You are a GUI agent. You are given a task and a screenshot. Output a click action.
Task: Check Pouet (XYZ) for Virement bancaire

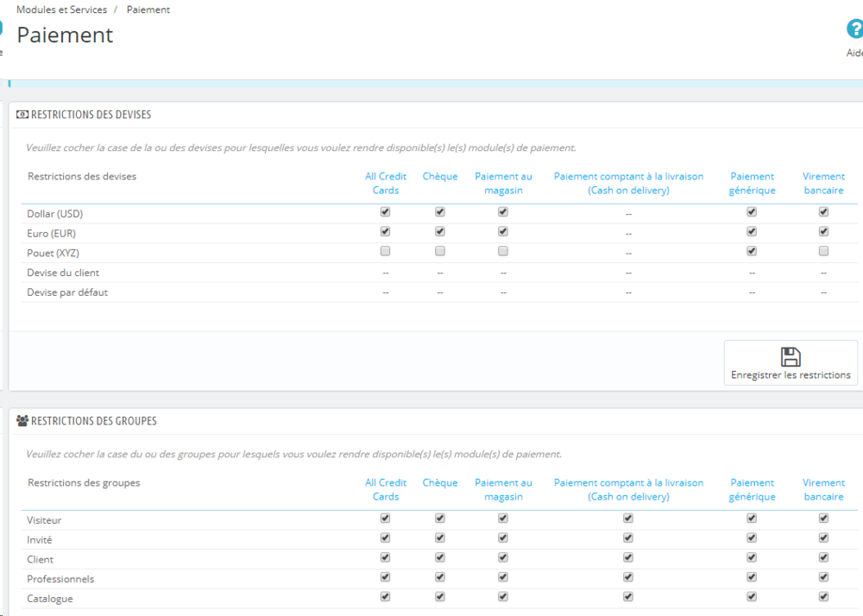click(x=823, y=251)
